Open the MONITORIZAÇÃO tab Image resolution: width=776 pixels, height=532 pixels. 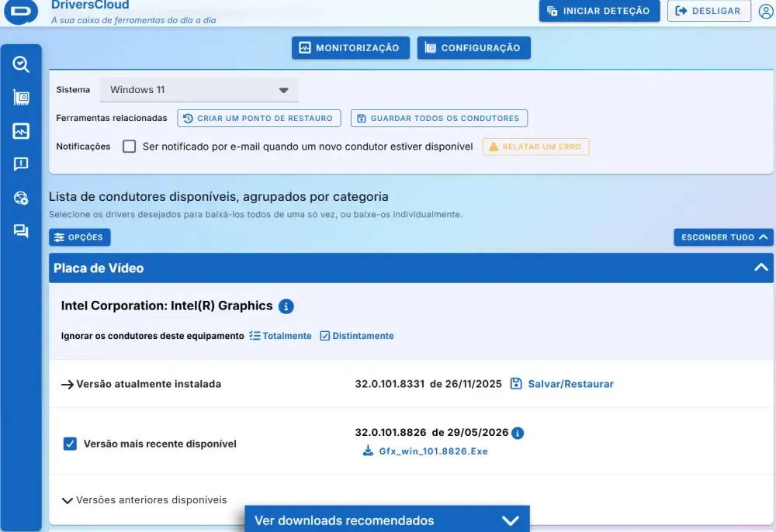[x=351, y=48]
